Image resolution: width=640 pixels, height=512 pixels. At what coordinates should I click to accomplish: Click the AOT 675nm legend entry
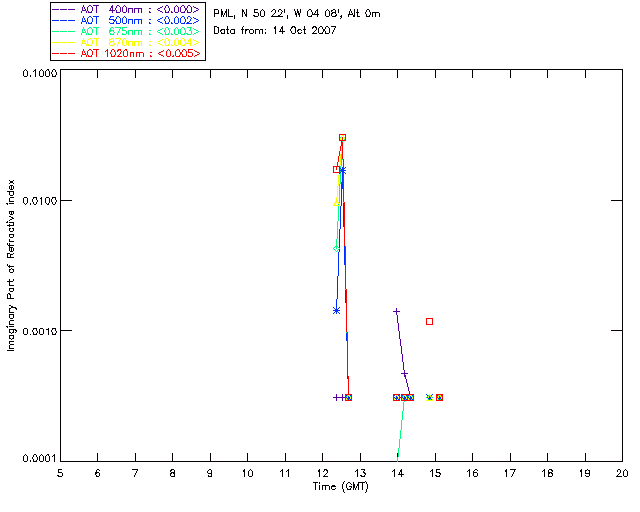(x=127, y=31)
